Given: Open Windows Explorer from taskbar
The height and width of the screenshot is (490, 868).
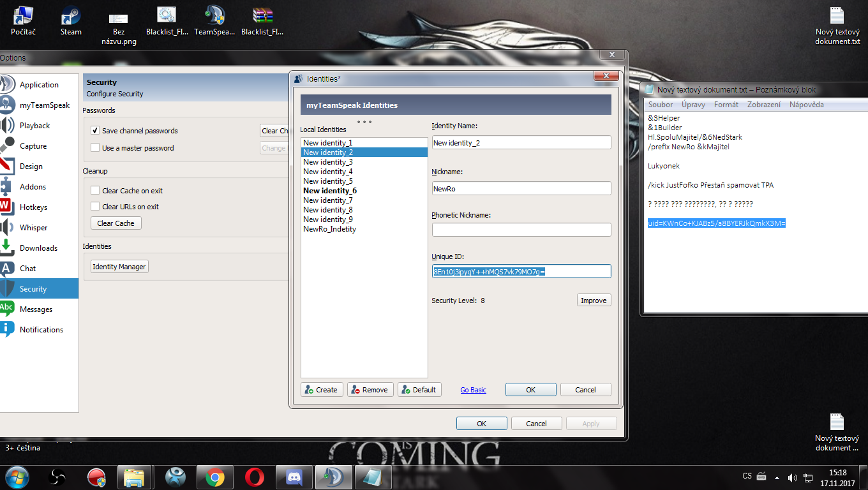Looking at the screenshot, I should [x=135, y=477].
